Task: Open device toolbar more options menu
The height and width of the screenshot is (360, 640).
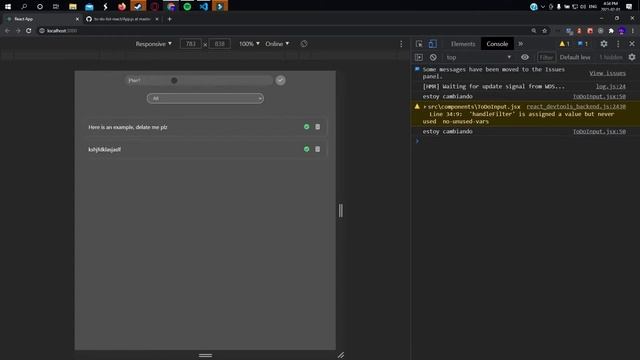Action: click(401, 44)
